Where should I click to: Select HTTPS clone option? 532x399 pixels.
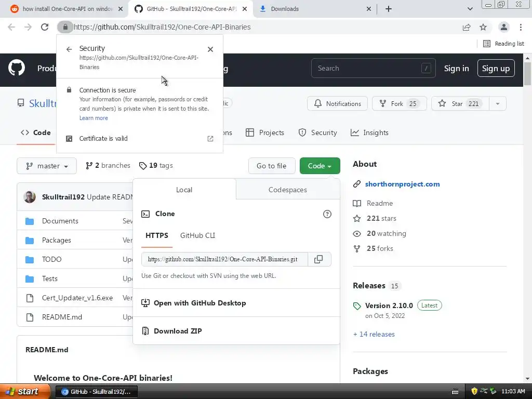157,235
